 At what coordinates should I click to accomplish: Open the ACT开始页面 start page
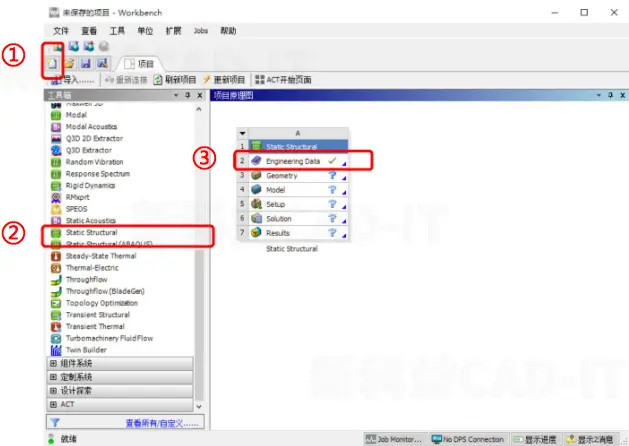(283, 80)
